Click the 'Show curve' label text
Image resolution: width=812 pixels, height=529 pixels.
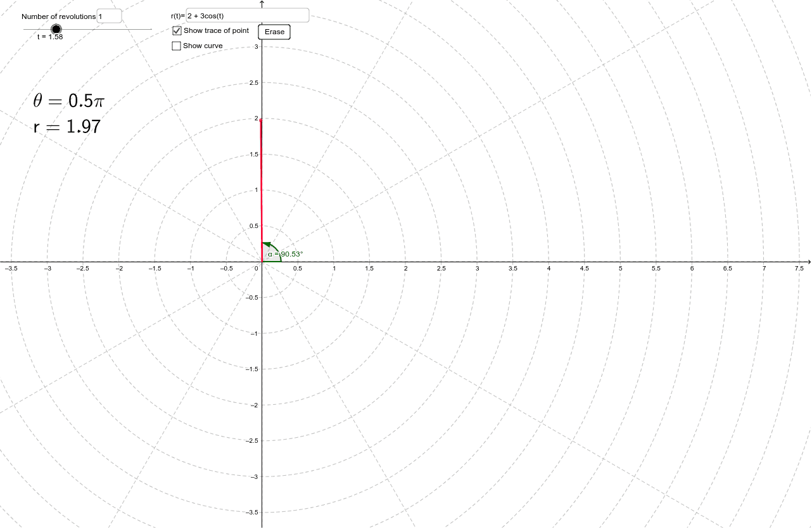203,46
